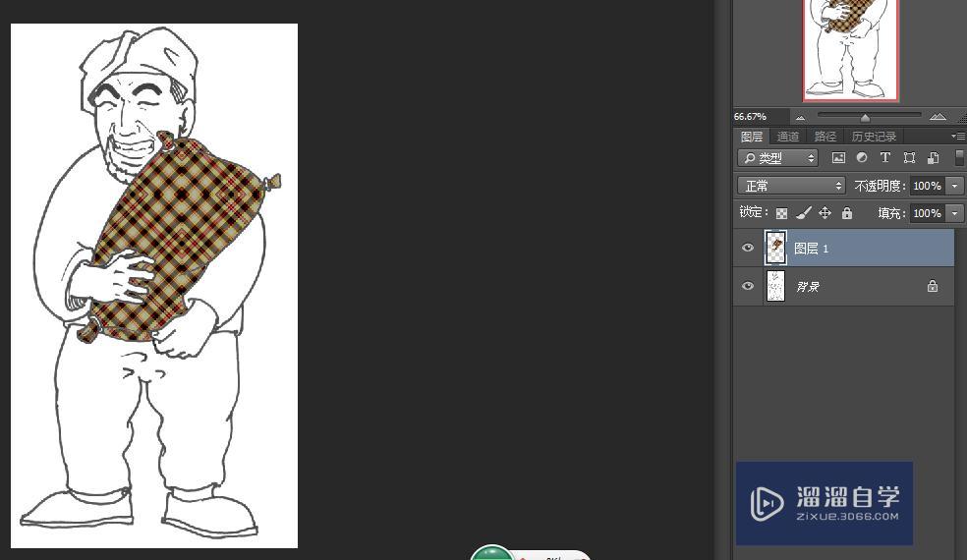The height and width of the screenshot is (560, 967).
Task: Filter layers by pixel layer icon
Action: click(x=838, y=158)
